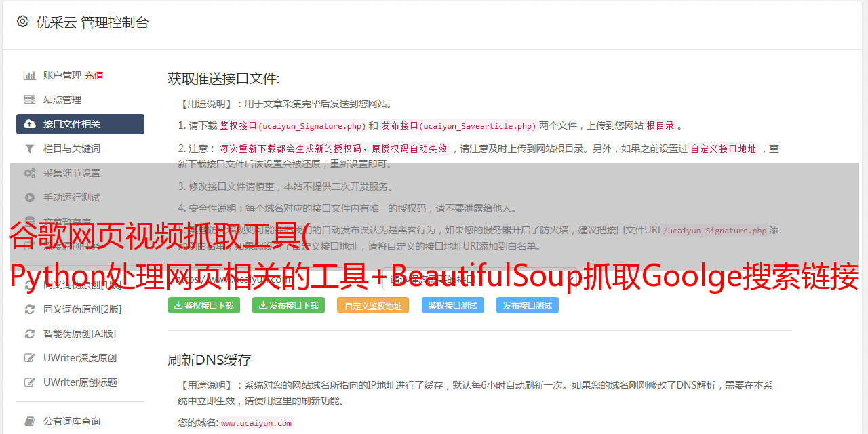
Task: Click the play icon for 手动运行测试
Action: (30, 197)
